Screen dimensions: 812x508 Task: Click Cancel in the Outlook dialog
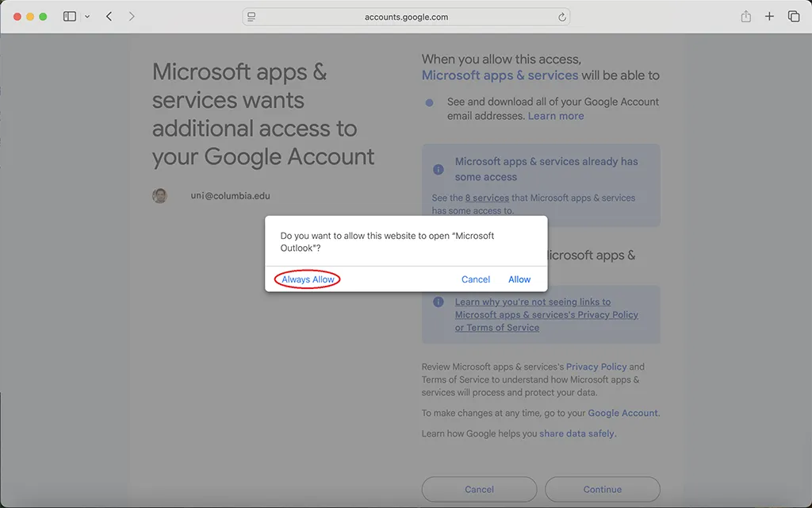476,279
